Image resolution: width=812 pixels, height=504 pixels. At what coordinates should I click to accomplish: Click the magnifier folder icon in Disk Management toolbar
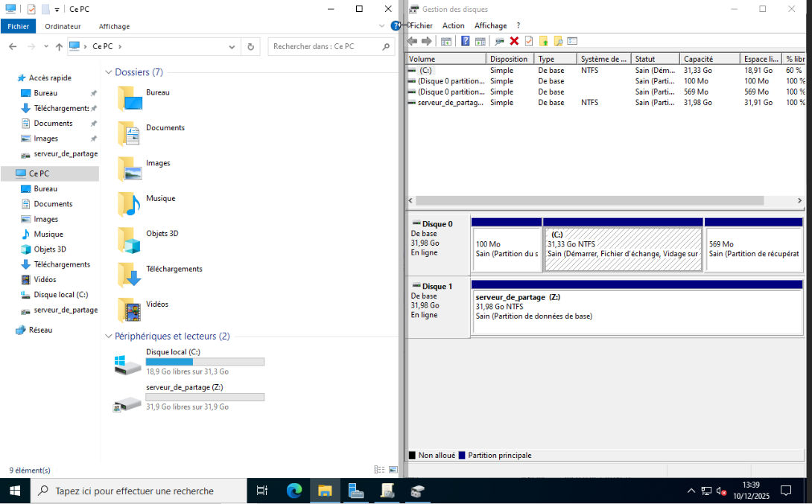click(x=558, y=41)
